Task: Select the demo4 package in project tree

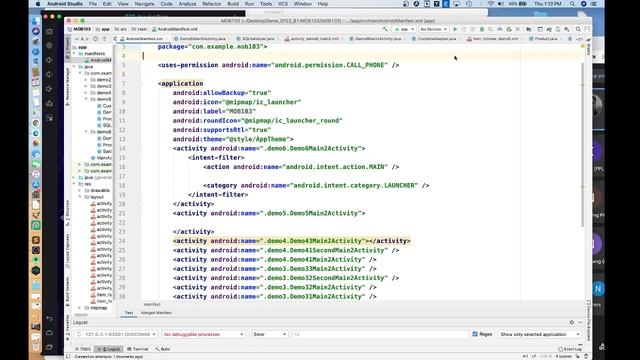Action: point(101,93)
